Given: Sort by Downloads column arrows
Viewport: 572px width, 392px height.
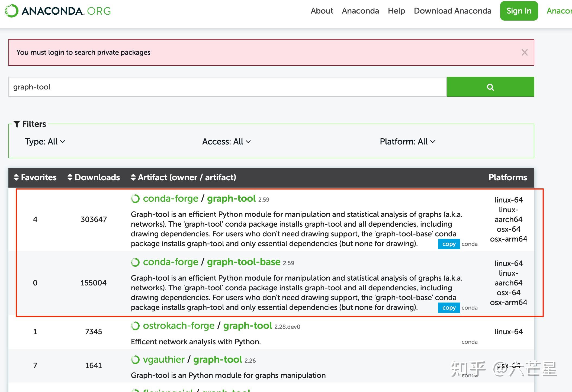Looking at the screenshot, I should (70, 177).
